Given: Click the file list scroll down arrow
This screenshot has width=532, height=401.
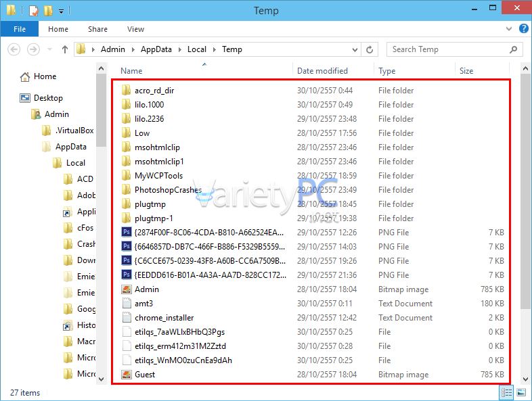Looking at the screenshot, I should tap(525, 379).
